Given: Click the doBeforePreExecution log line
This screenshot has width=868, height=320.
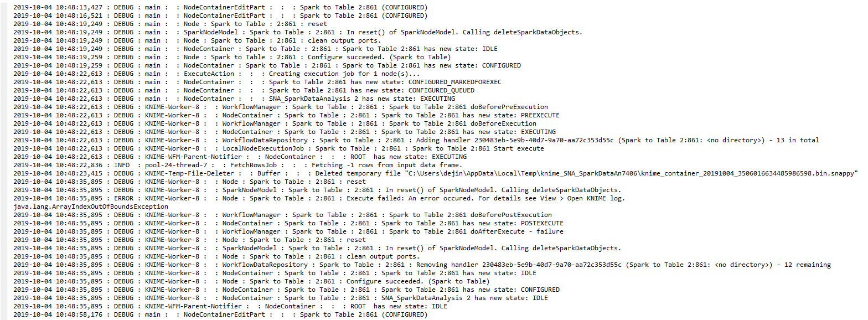Looking at the screenshot, I should coord(281,107).
